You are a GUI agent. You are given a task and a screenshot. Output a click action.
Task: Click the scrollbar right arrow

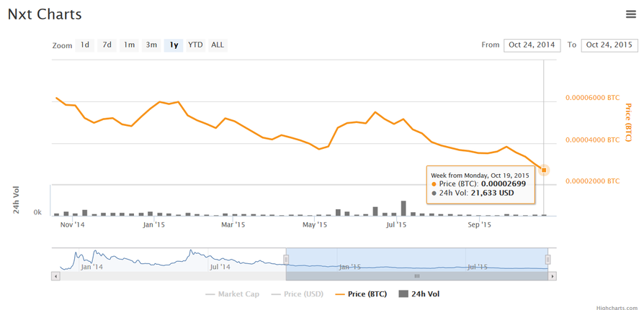click(553, 276)
